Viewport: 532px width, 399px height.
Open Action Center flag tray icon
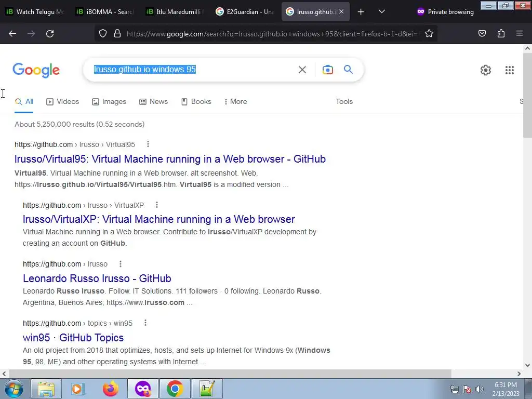(467, 389)
